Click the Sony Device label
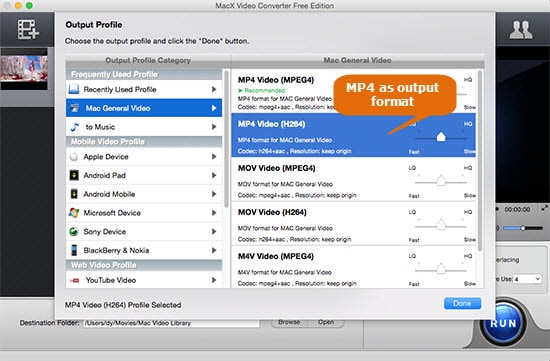This screenshot has height=361, width=550. click(105, 232)
